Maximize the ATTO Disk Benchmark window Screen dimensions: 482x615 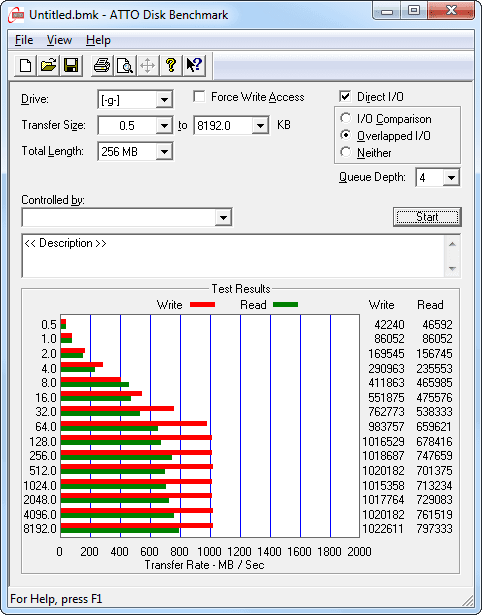(414, 10)
